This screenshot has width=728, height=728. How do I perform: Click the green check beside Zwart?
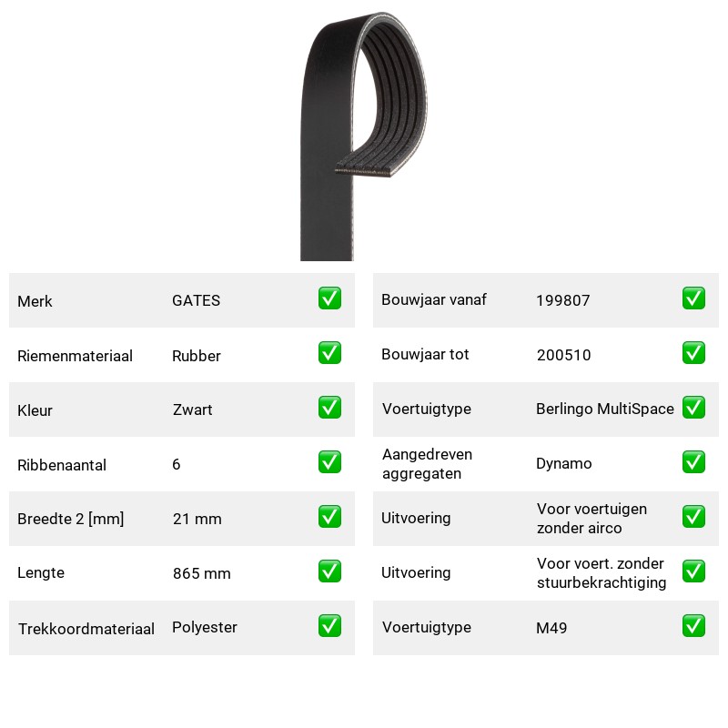coord(329,407)
